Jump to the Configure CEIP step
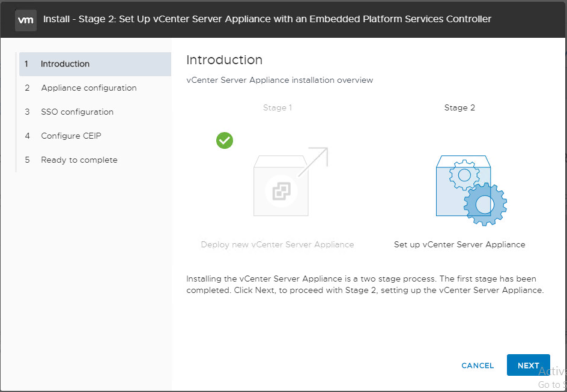The width and height of the screenshot is (567, 392). pos(71,136)
